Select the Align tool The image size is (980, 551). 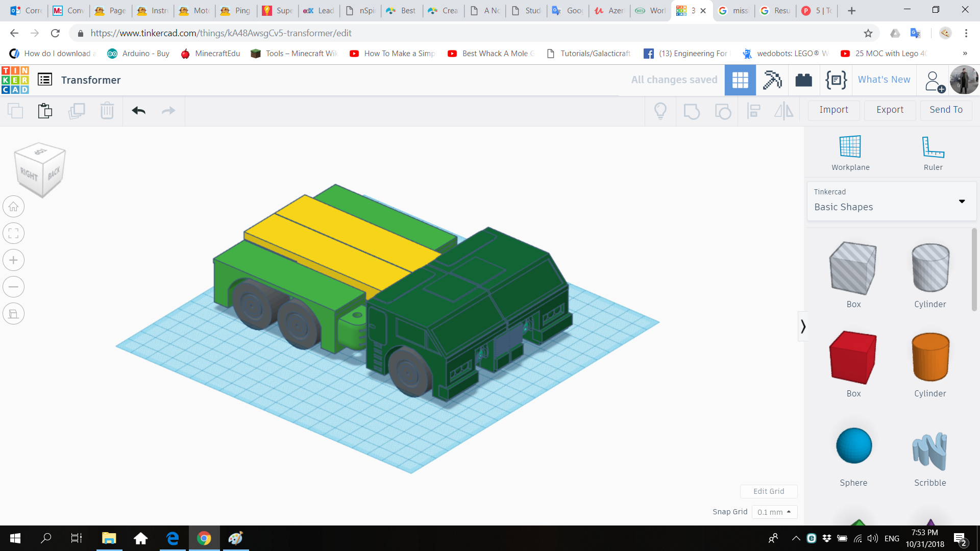tap(754, 111)
